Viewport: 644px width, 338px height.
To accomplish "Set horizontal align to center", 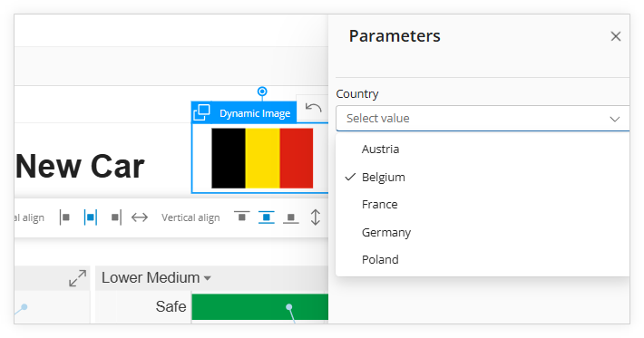I will [x=91, y=217].
